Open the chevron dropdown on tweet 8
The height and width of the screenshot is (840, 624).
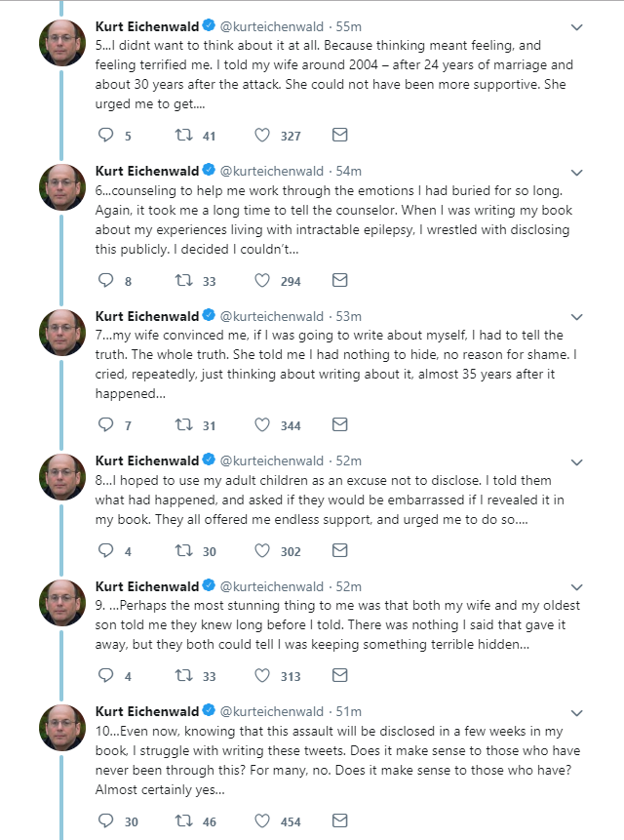pos(576,461)
